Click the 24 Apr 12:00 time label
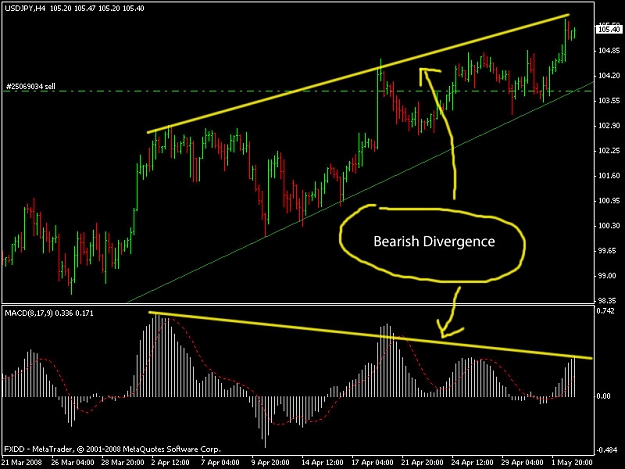 [472, 463]
